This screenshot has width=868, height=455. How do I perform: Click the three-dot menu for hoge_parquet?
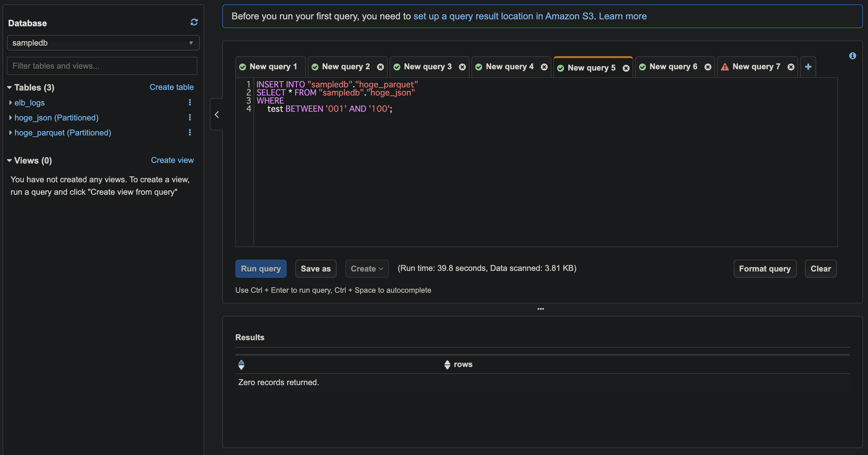(190, 133)
